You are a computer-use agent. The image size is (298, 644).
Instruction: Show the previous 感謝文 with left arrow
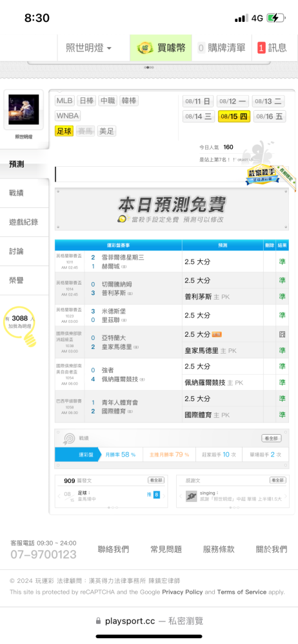181,496
